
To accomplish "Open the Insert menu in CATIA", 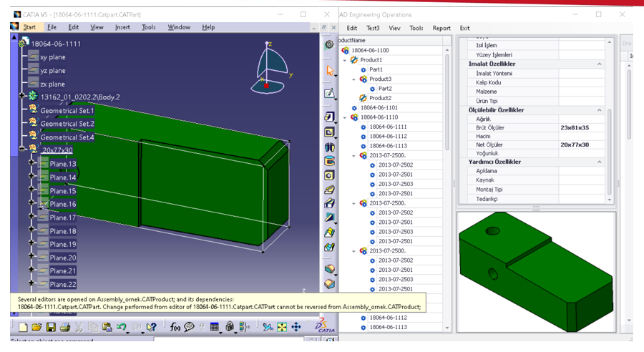I will [122, 27].
